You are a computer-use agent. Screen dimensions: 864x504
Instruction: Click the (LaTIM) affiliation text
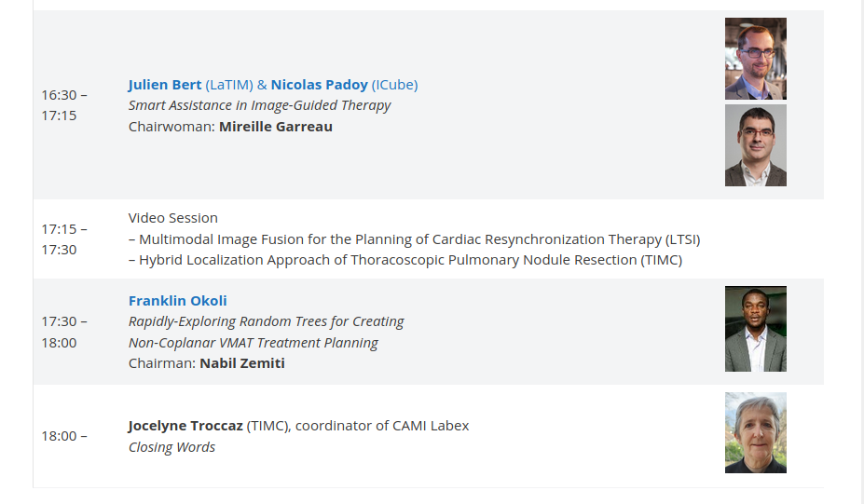(x=229, y=85)
